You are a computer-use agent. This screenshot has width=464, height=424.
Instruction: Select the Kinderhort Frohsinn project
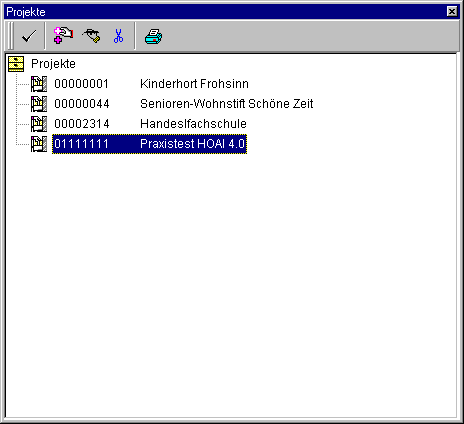(151, 84)
